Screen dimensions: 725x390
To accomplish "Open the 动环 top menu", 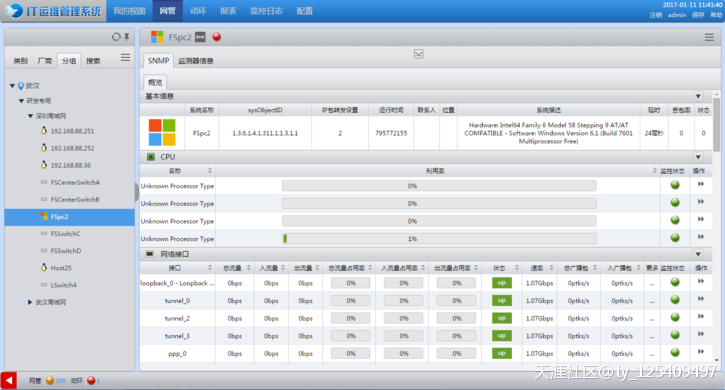I will (x=198, y=11).
